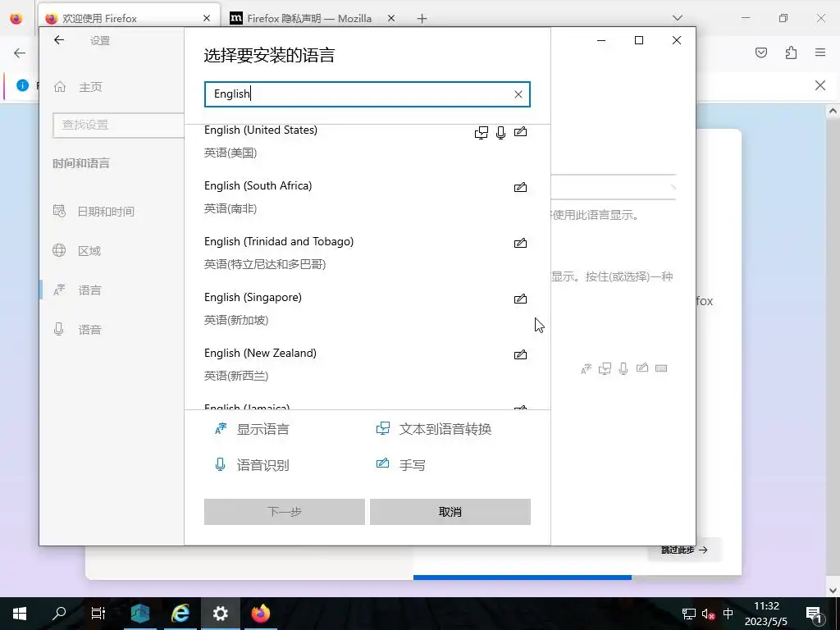Click text-to-speech icon on English (United States) row

(482, 132)
